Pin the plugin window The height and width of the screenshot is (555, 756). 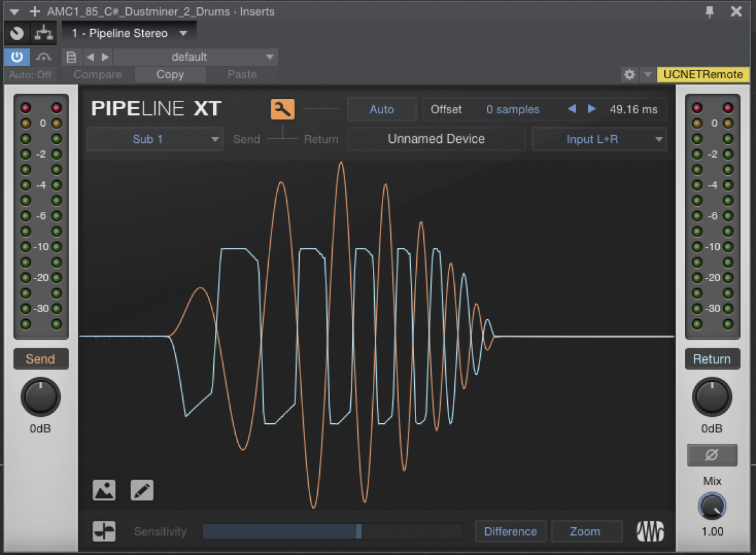[709, 12]
